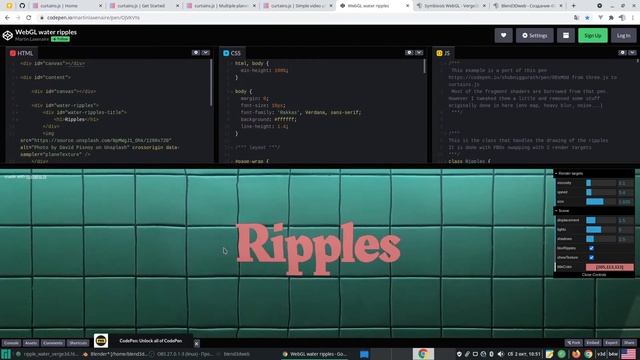Screen dimensions: 640x360
Task: Click the Log In button
Action: point(623,36)
